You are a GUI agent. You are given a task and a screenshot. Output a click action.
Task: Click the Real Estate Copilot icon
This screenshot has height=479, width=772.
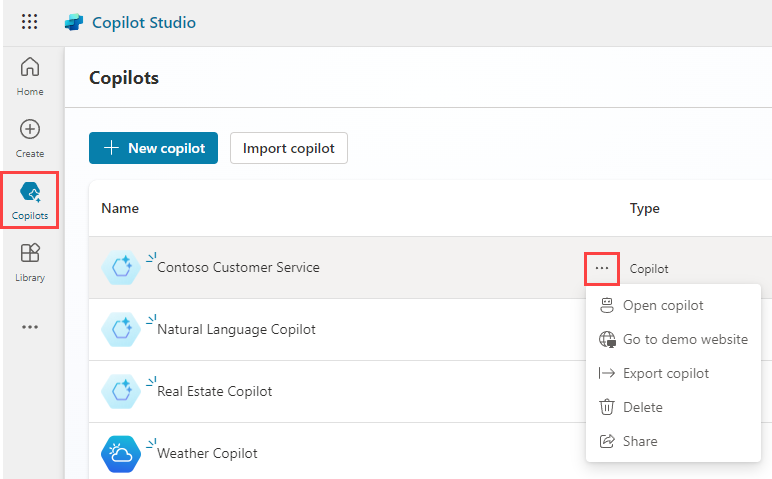(x=121, y=391)
